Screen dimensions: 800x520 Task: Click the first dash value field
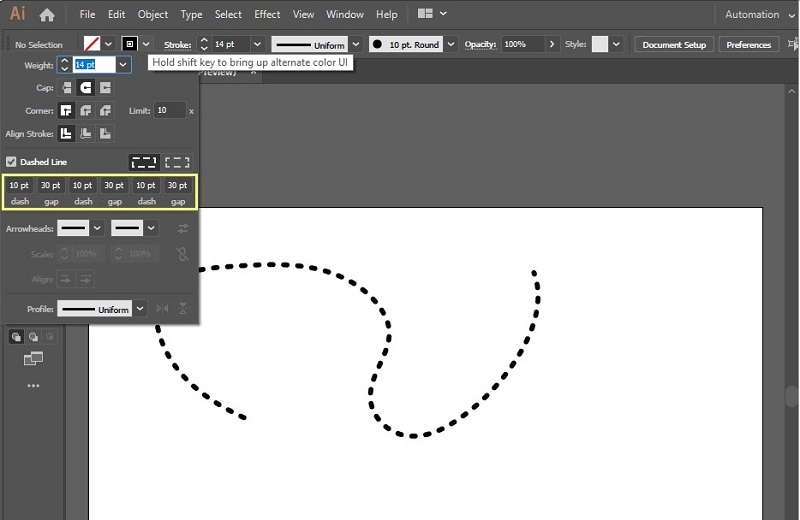[19, 185]
